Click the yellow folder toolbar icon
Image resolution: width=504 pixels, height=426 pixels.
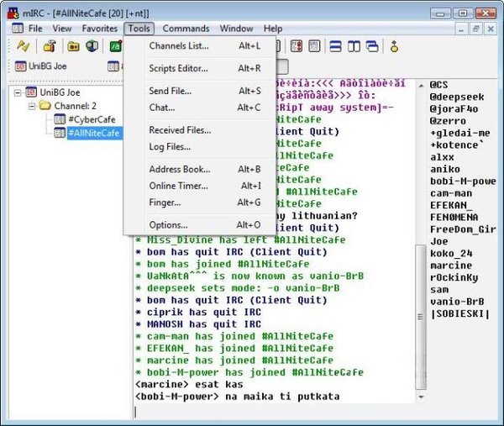pos(73,46)
